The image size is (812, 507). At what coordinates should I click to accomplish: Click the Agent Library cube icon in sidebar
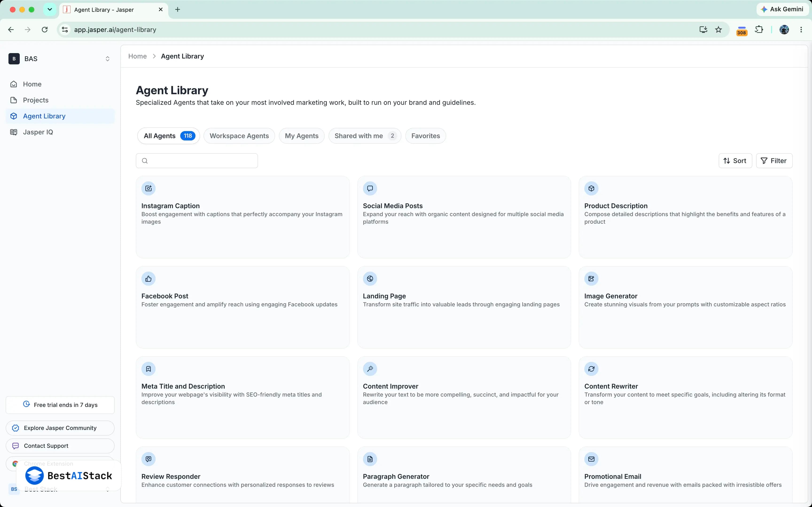14,116
